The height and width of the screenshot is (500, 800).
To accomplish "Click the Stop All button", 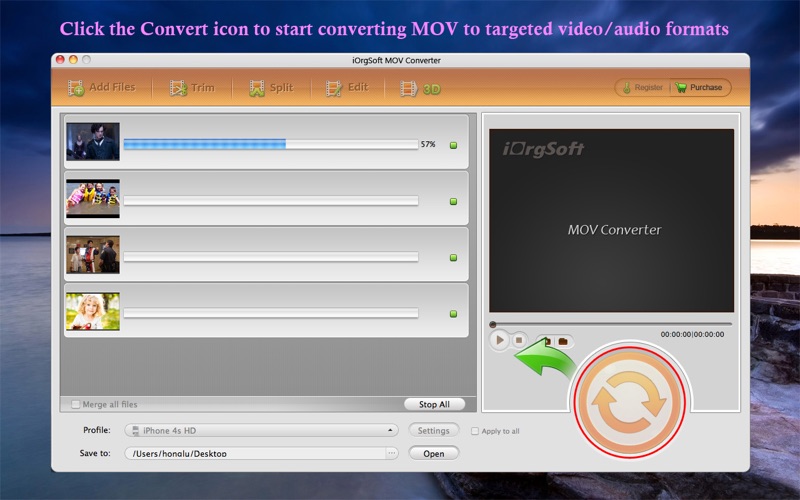I will click(x=434, y=404).
